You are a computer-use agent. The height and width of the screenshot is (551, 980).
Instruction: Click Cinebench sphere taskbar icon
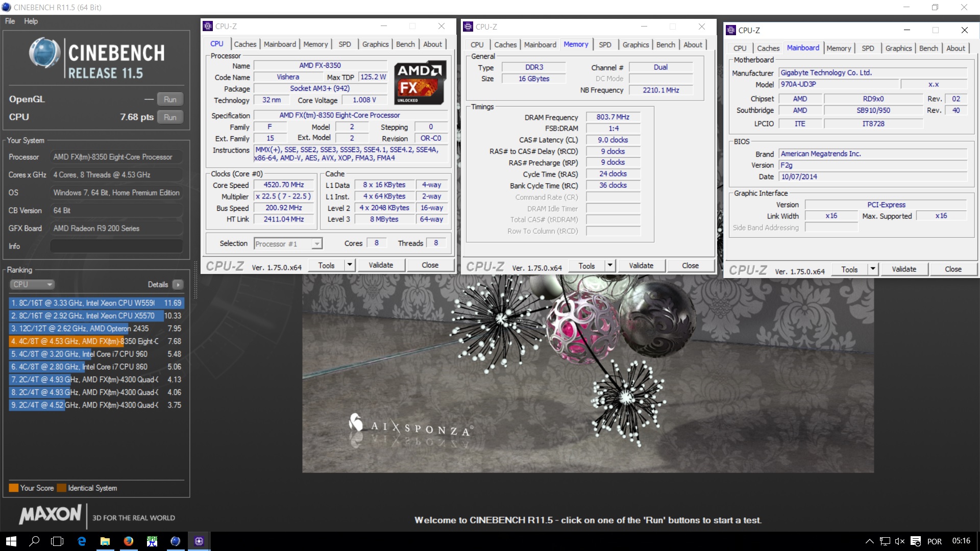click(176, 541)
